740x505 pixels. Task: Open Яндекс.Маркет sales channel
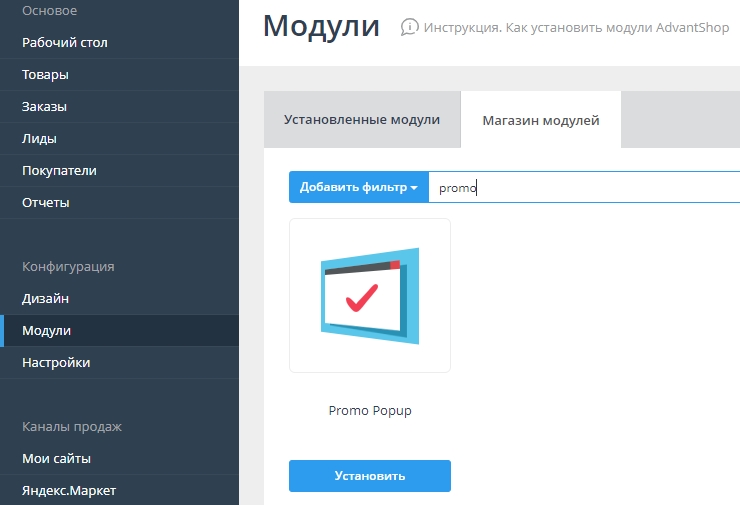pyautogui.click(x=69, y=491)
